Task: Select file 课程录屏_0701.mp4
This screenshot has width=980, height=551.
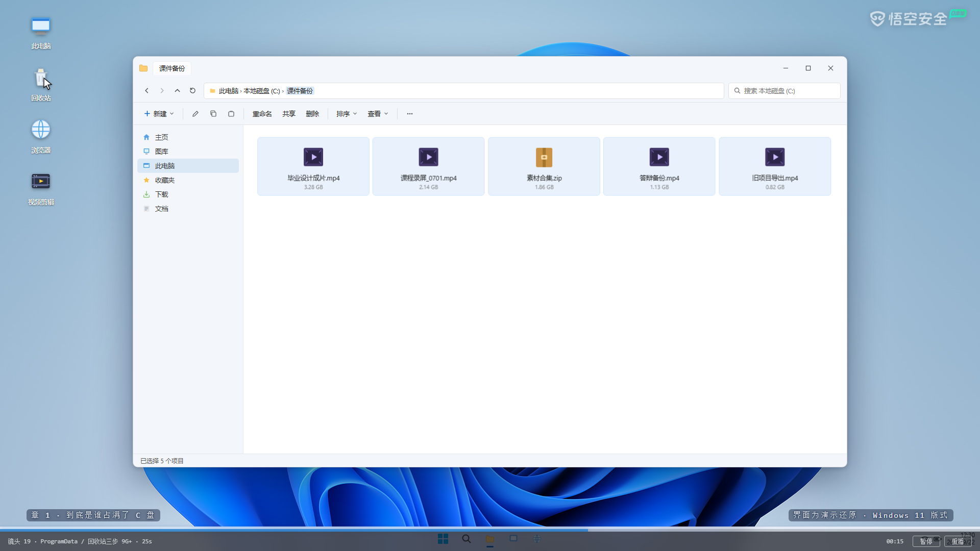Action: click(x=429, y=166)
